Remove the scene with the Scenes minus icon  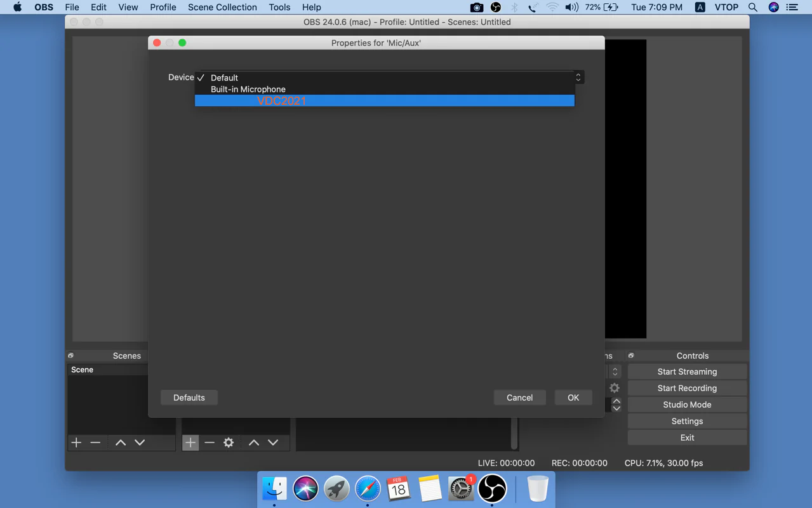(x=95, y=443)
